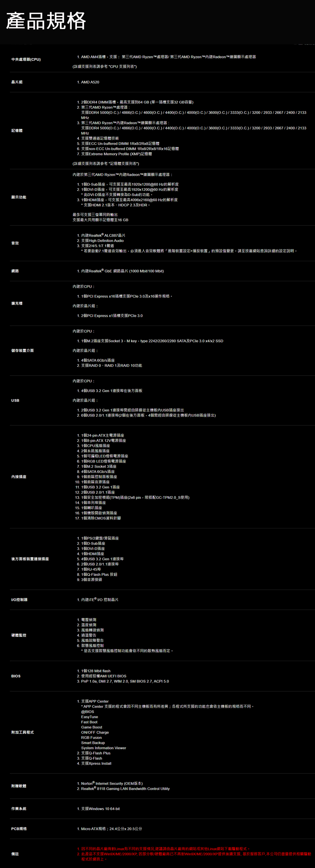Select the 擴充槽 row label
The image size is (315, 868).
pyautogui.click(x=17, y=304)
